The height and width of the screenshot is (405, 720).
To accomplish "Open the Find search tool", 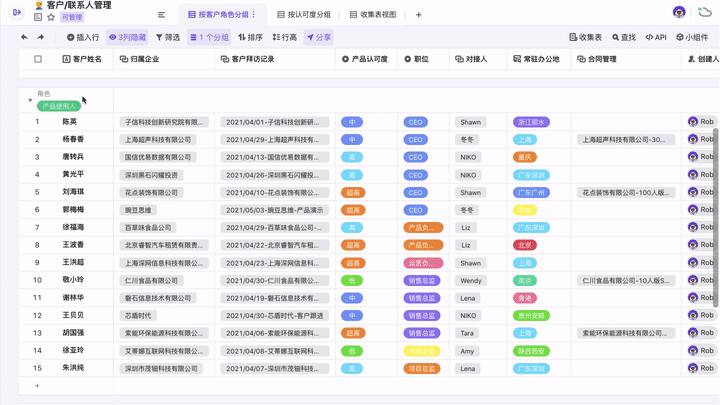I will tap(623, 37).
